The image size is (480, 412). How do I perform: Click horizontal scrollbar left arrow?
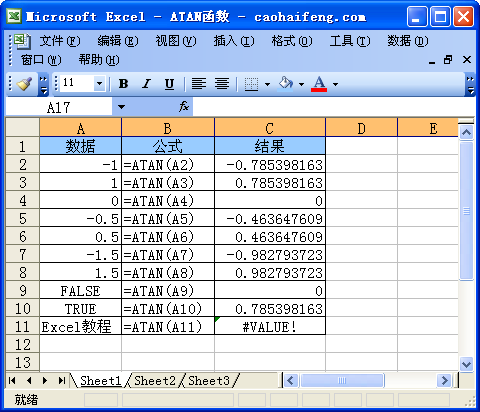coord(291,380)
